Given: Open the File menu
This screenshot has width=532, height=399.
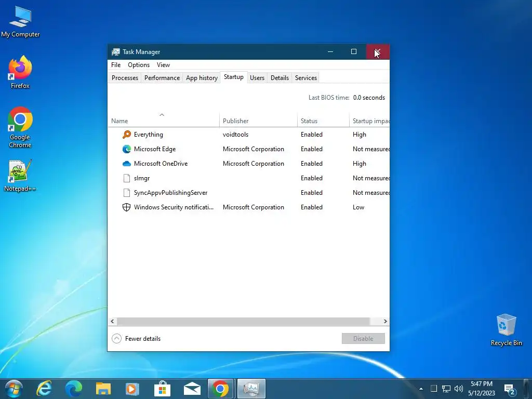Looking at the screenshot, I should point(116,65).
